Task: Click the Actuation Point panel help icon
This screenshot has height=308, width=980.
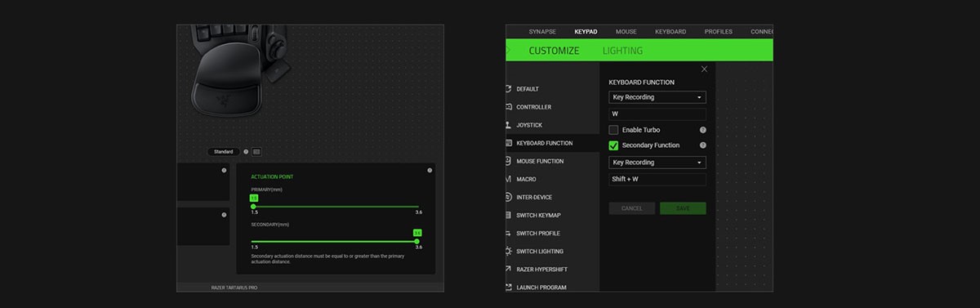Action: [x=430, y=170]
